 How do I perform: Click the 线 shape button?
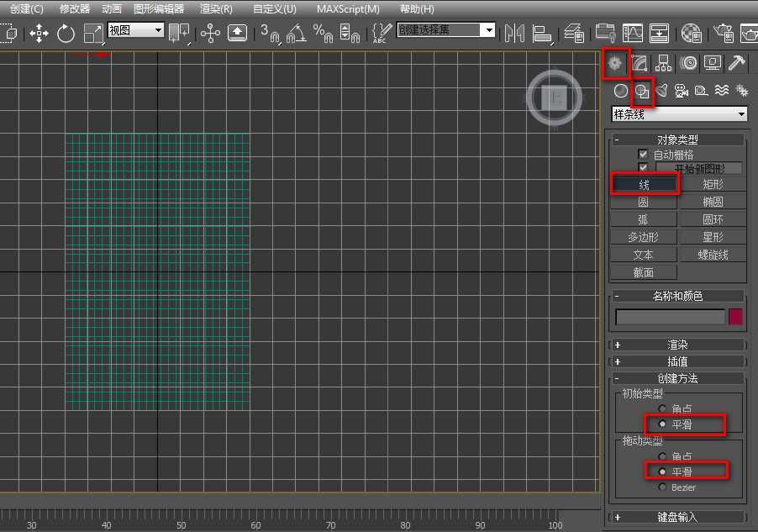[644, 184]
